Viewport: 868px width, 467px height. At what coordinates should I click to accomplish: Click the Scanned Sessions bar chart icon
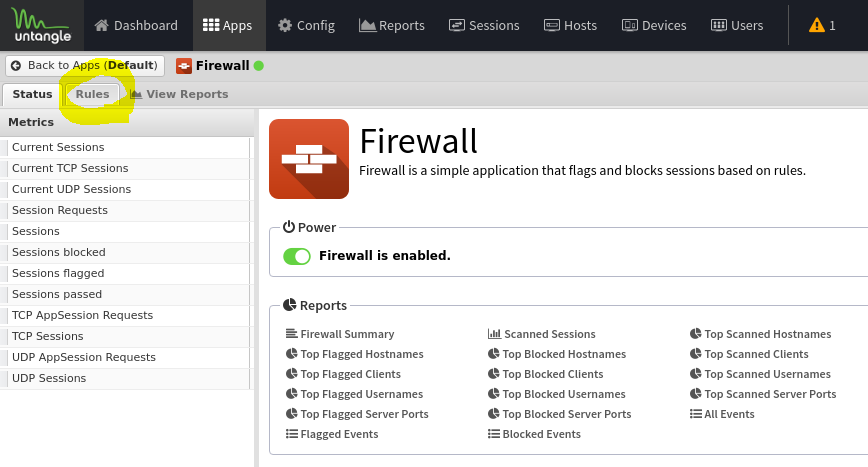click(x=494, y=334)
